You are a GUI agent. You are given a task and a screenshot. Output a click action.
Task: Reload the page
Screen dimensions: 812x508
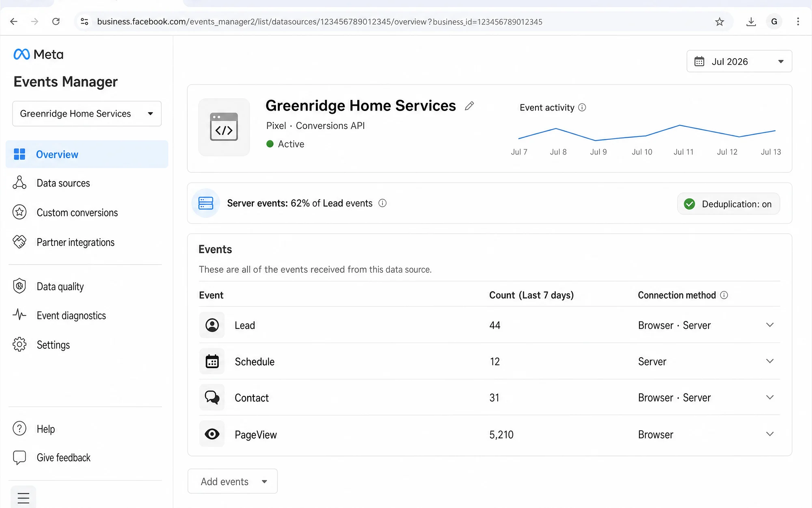click(x=56, y=22)
